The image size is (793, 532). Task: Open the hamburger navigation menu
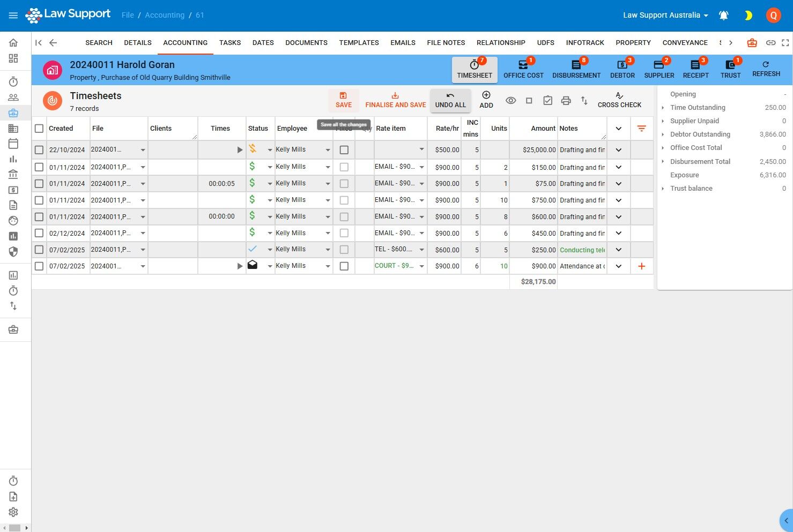[x=13, y=16]
